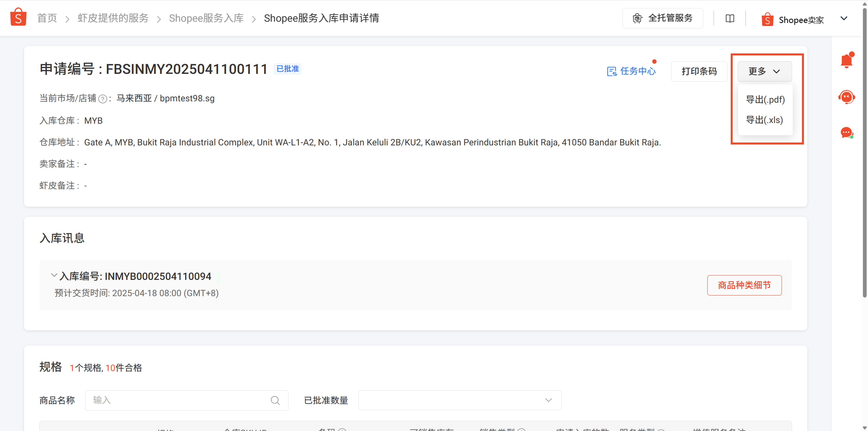Open the customer service headset icon
The image size is (868, 431).
847,97
